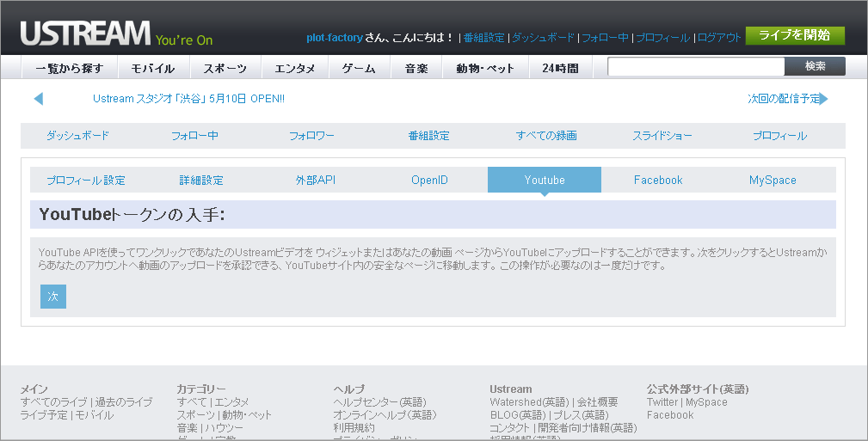Start a live broadcast with ライブを開始
Image resolution: width=868 pixels, height=441 pixels.
(795, 35)
